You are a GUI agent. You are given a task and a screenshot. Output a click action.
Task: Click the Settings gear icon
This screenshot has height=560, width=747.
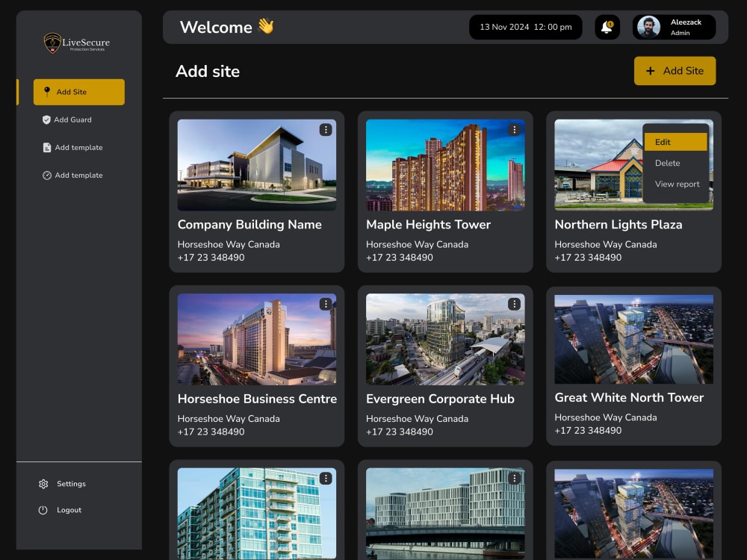point(43,484)
